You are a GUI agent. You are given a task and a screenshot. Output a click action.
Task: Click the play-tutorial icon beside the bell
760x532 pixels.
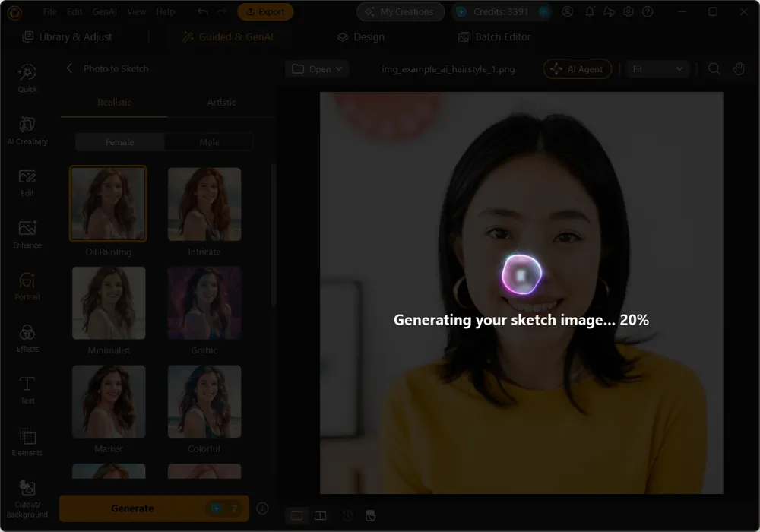[609, 11]
